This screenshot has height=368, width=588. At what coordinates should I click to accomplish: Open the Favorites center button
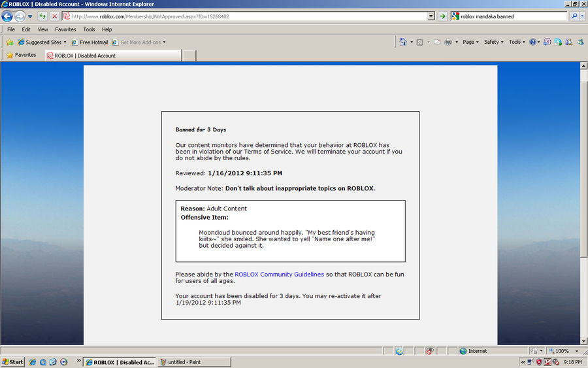(22, 55)
